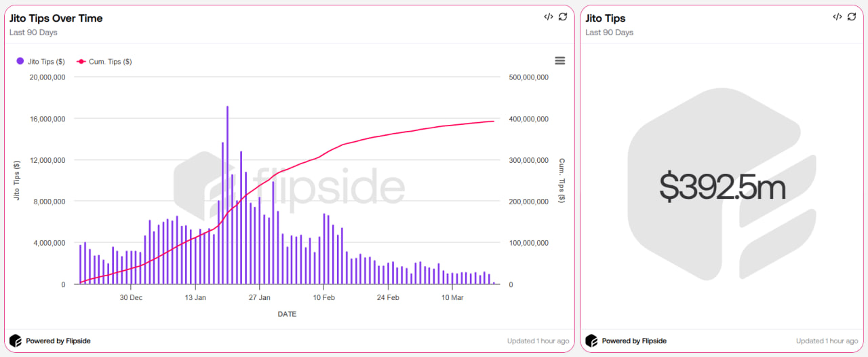Screen dimensions: 868x357
Task: Click the pink Cum. Tips legend marker
Action: click(x=81, y=61)
